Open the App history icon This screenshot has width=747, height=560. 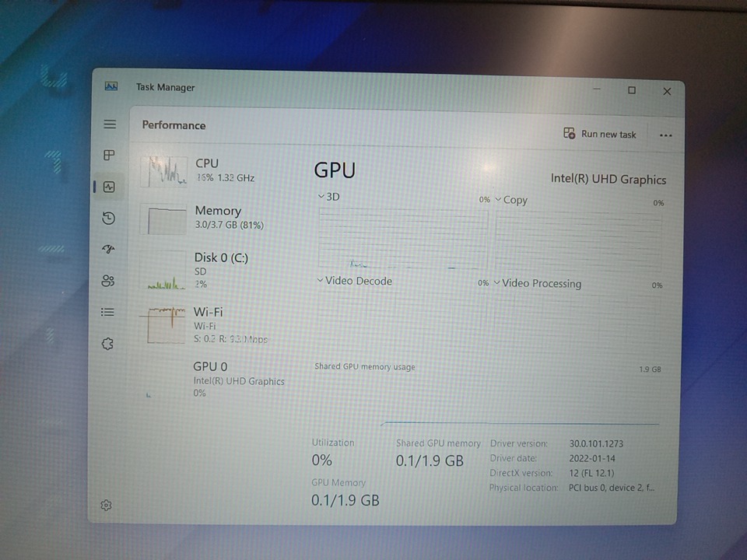click(109, 219)
